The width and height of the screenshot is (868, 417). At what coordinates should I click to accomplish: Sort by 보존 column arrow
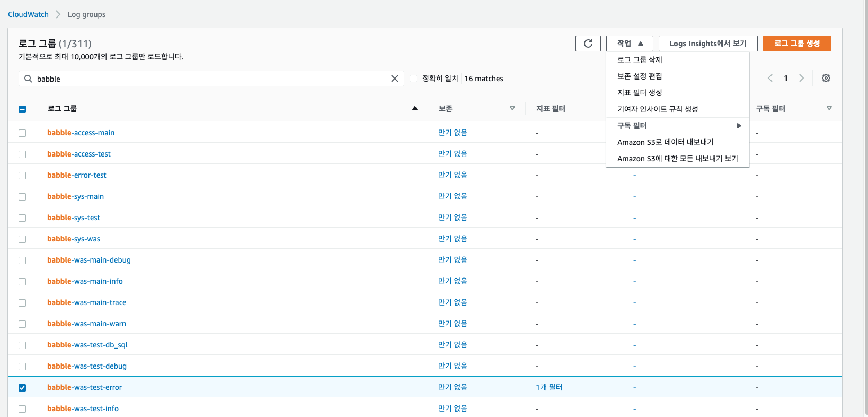pyautogui.click(x=512, y=108)
